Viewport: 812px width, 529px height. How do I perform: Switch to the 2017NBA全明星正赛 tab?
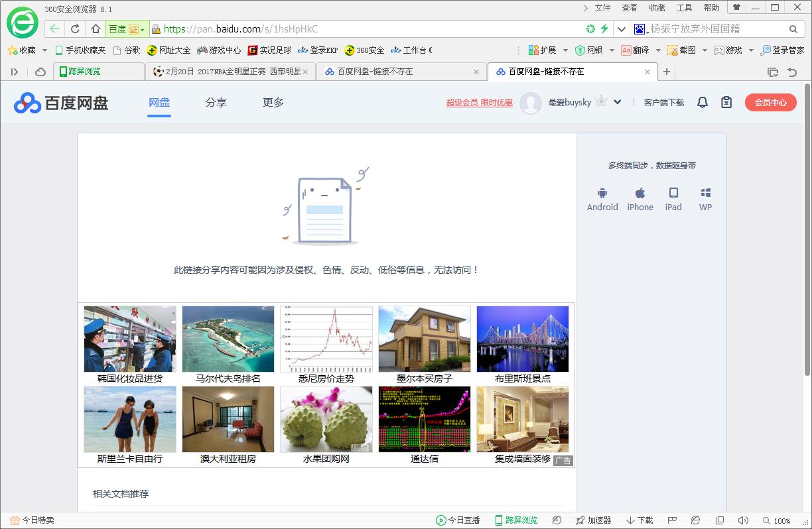[230, 72]
